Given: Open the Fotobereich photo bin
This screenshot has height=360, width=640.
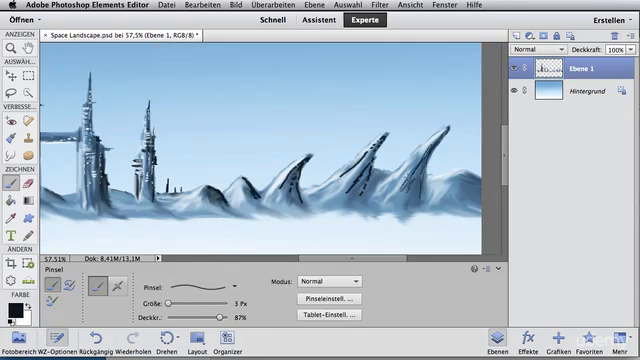Looking at the screenshot, I should point(19,342).
